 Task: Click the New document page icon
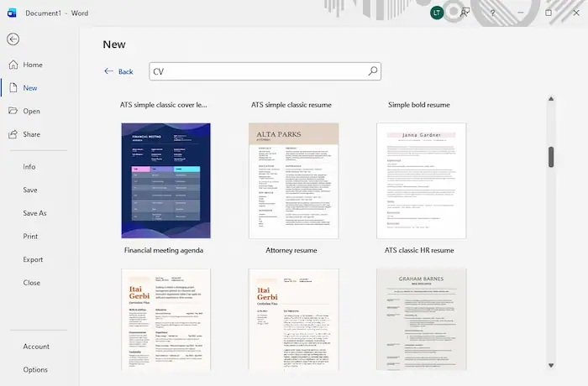(x=13, y=88)
